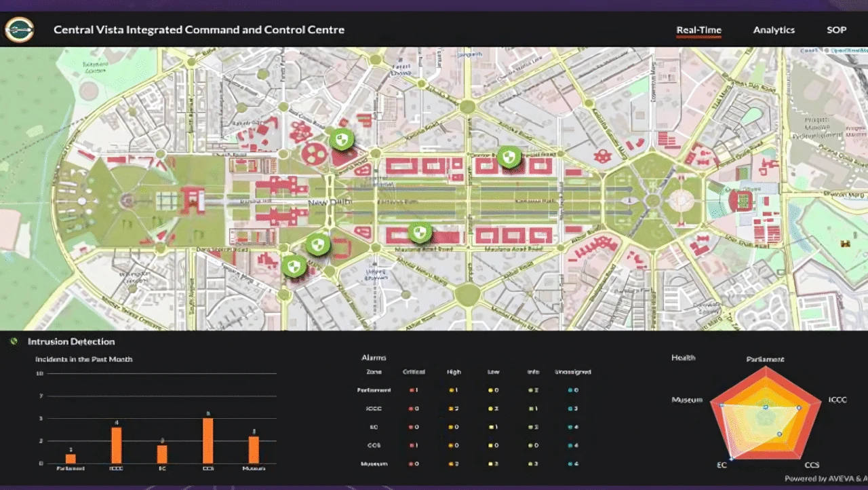Click the Museum bar in incidents chart

[x=254, y=450]
